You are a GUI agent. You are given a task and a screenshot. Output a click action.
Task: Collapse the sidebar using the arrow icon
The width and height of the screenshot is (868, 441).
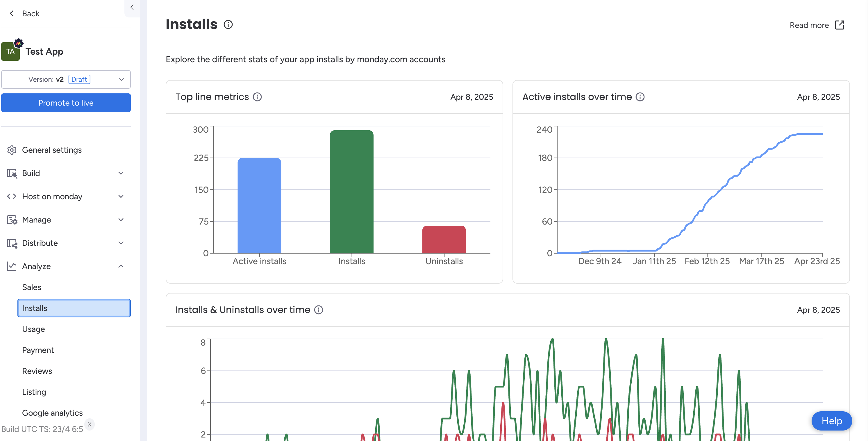[x=132, y=7]
